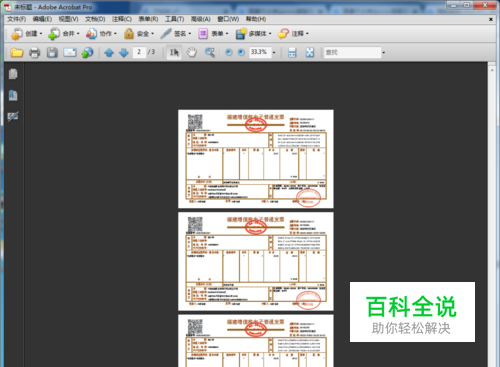Save the file using floppy icon
The width and height of the screenshot is (500, 367).
[x=52, y=52]
